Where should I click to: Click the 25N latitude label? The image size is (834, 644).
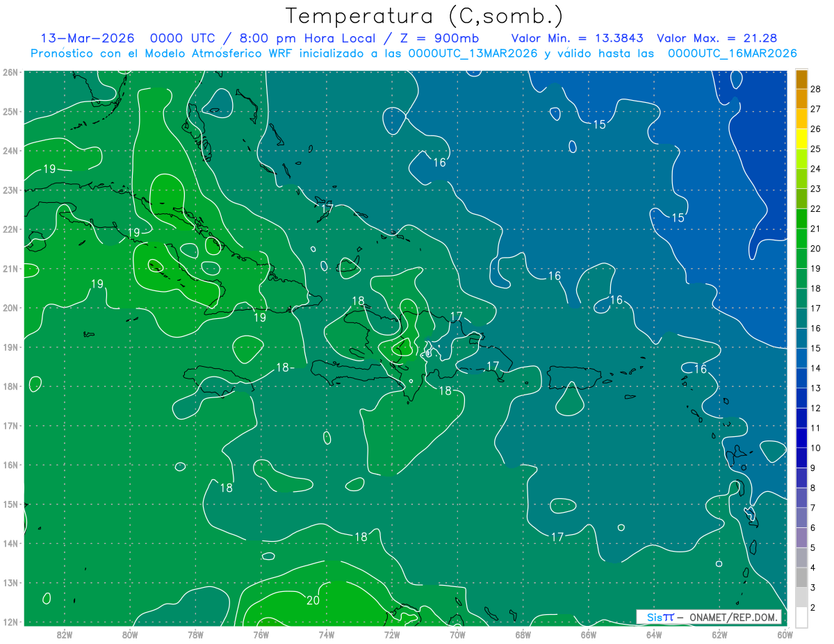pyautogui.click(x=10, y=111)
